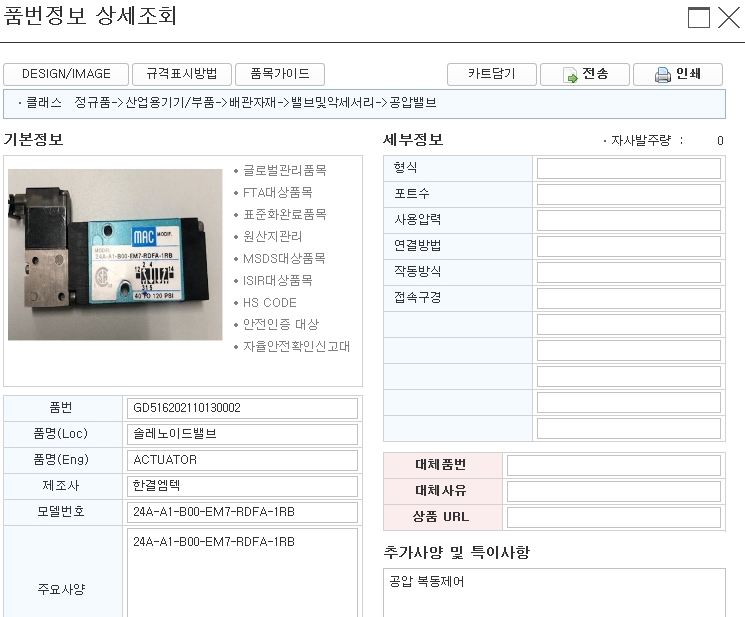
Task: Maximize the detail window
Action: (699, 18)
